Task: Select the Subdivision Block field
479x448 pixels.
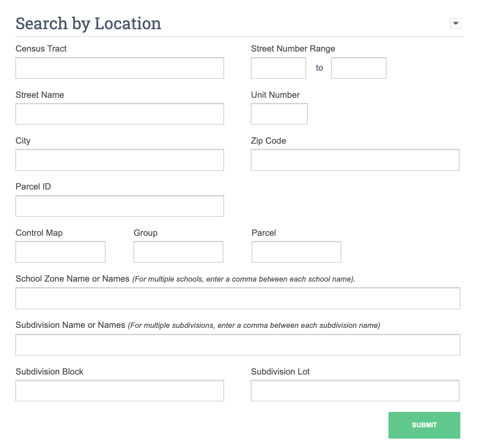Action: tap(119, 390)
